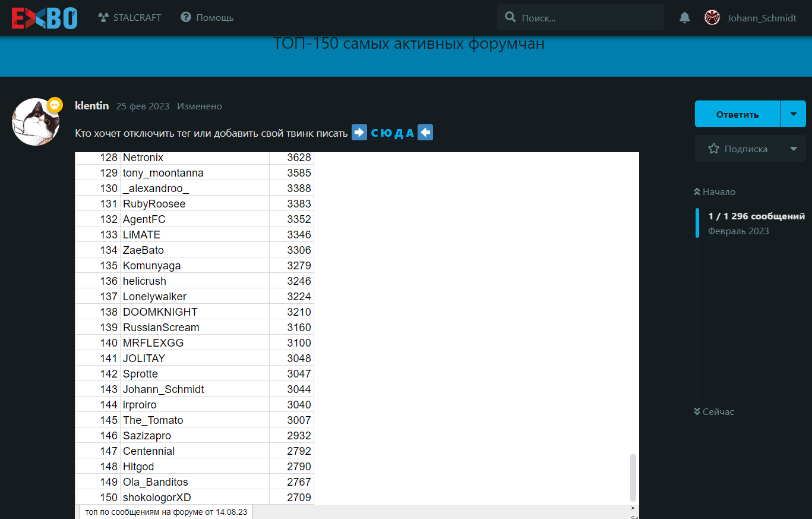Show edit history via Изменено
The image size is (812, 519).
[x=200, y=106]
